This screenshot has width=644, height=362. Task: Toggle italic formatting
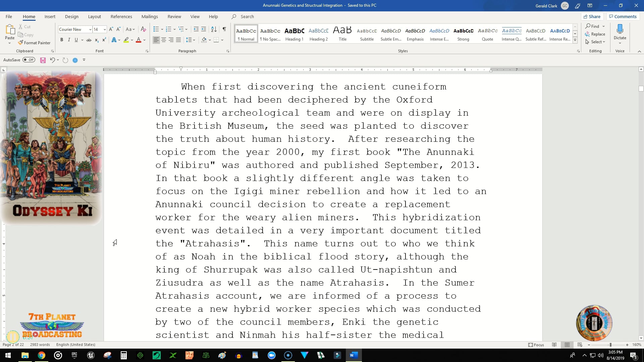click(69, 40)
